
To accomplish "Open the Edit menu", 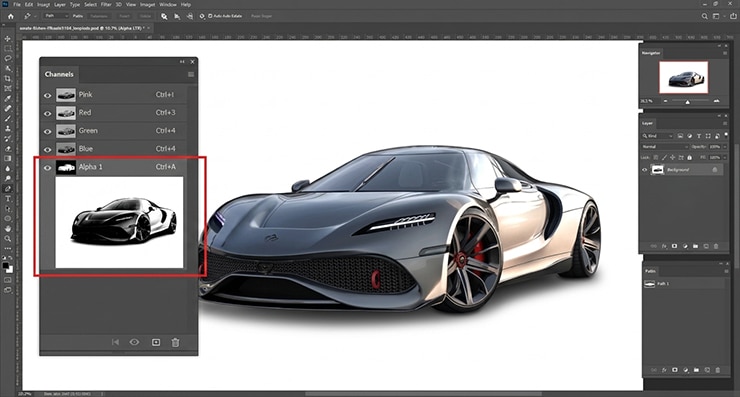I will 29,4.
